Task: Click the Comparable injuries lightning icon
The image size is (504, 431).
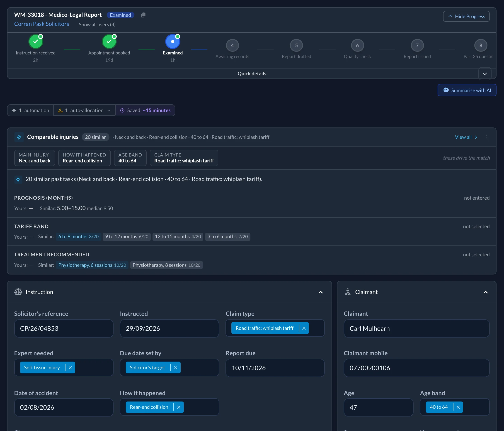Action: click(x=19, y=137)
